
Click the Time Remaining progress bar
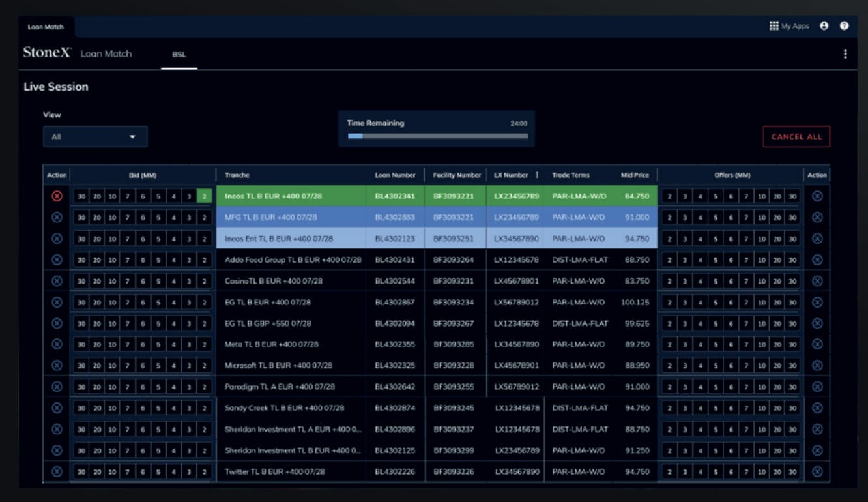[x=437, y=136]
